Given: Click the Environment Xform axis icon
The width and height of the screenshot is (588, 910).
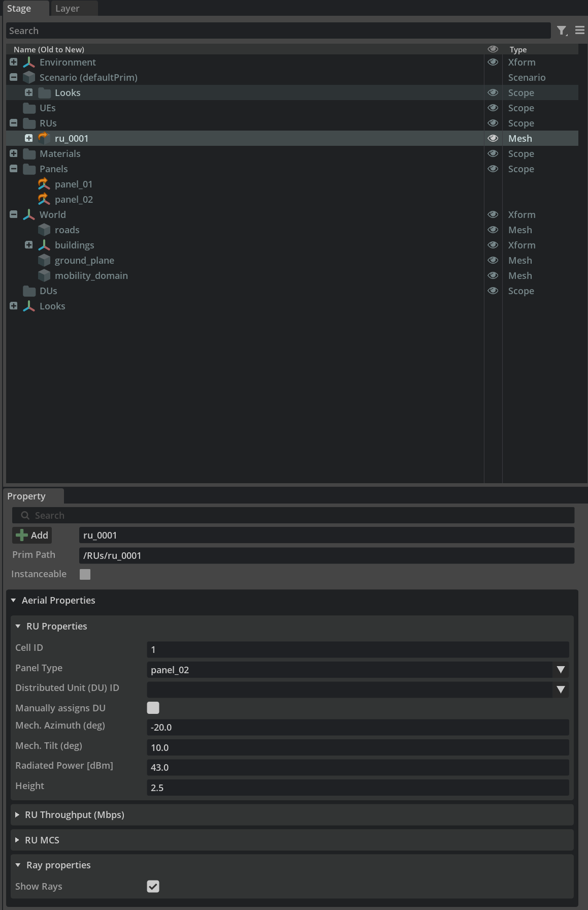Looking at the screenshot, I should [29, 62].
